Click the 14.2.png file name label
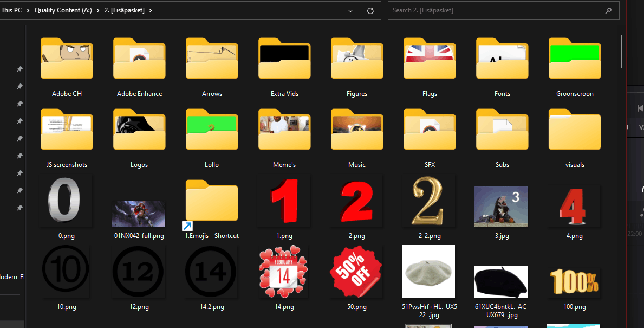 (212, 307)
